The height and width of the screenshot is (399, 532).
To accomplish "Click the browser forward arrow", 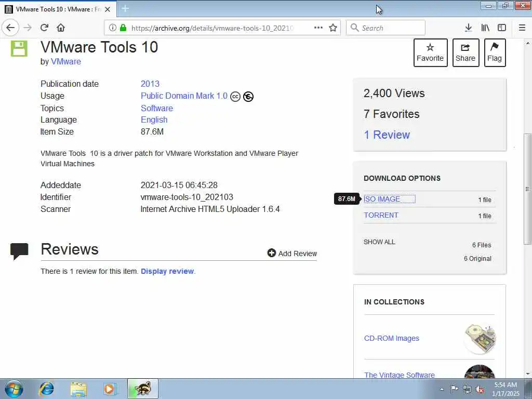I will point(28,28).
